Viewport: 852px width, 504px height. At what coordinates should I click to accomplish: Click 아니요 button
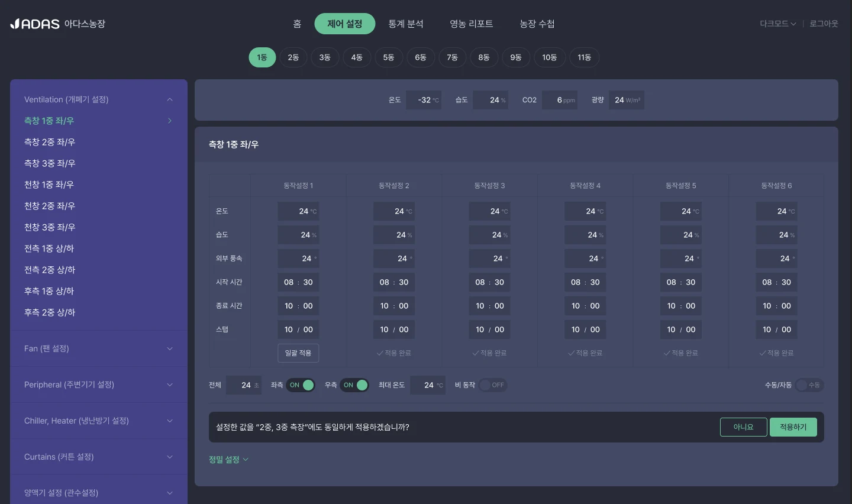pyautogui.click(x=744, y=427)
